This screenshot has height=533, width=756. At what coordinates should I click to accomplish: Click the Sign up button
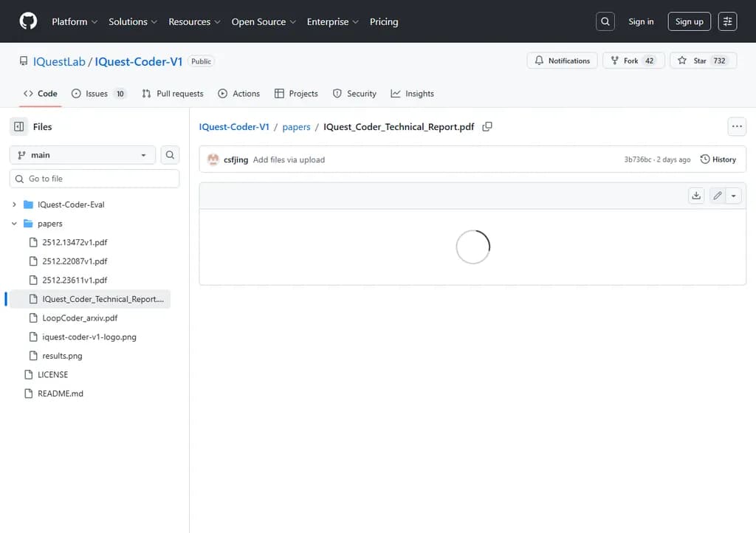click(x=689, y=21)
